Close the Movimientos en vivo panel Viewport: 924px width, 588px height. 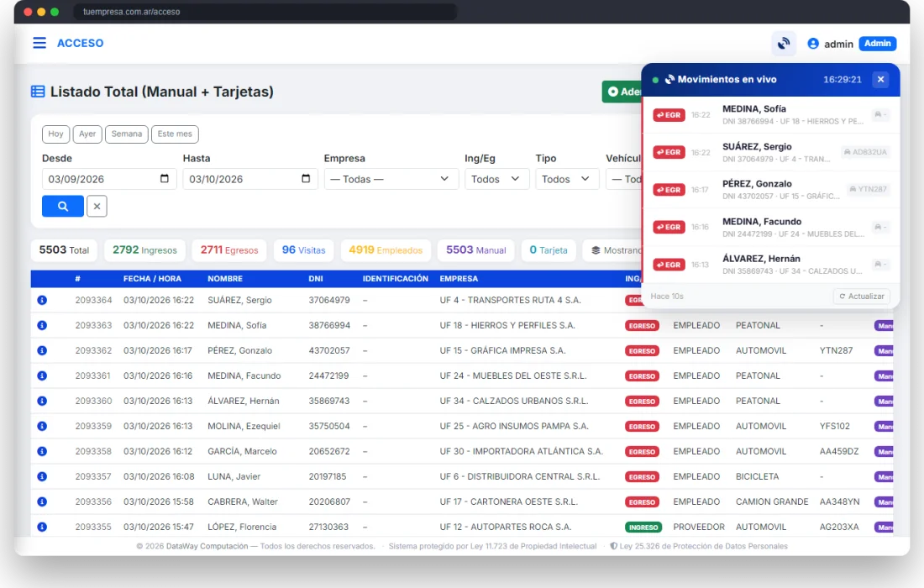point(880,80)
